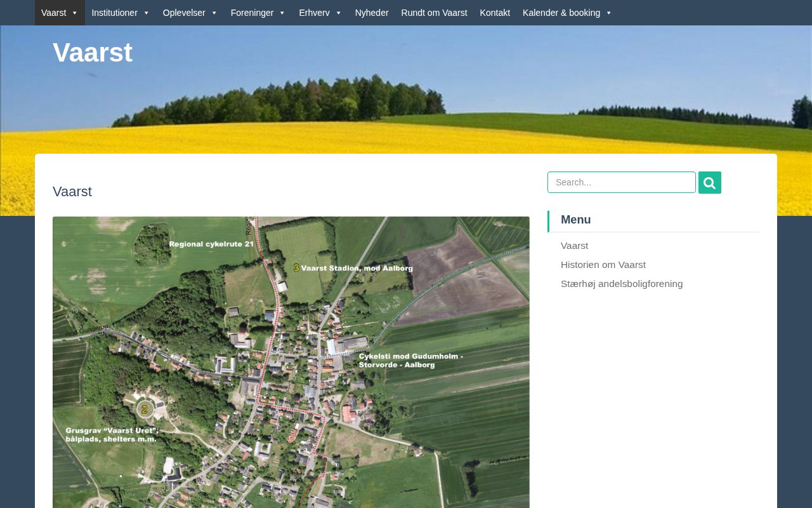
Task: Expand the Erhverv dropdown menu
Action: (x=320, y=13)
